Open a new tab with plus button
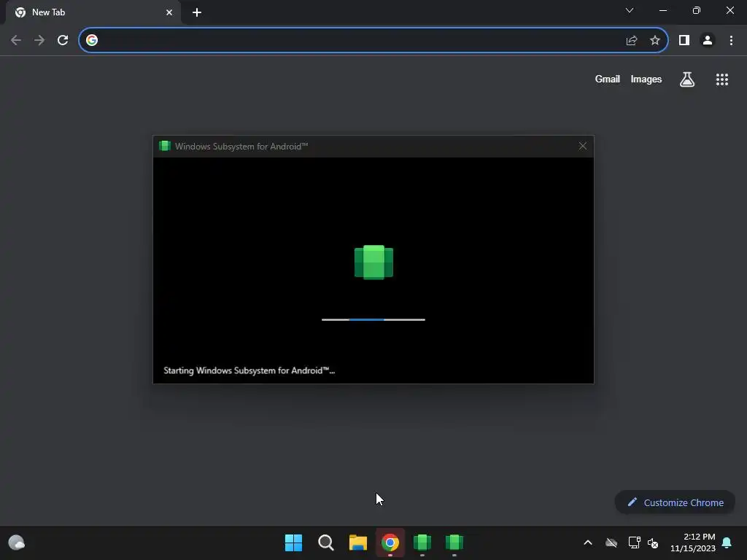 [197, 12]
